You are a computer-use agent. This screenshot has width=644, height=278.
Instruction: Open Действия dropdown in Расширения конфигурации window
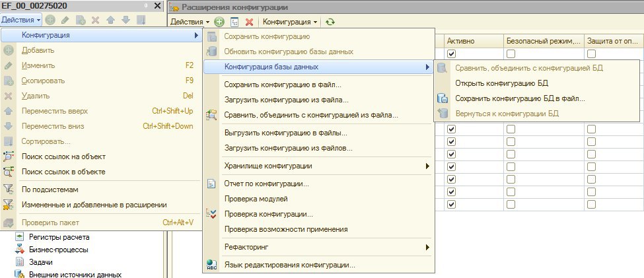[x=190, y=22]
